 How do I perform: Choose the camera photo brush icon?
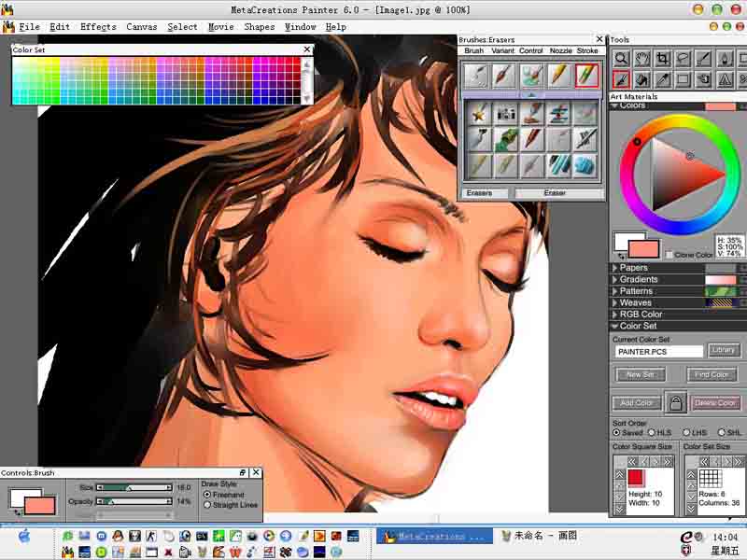(x=505, y=113)
